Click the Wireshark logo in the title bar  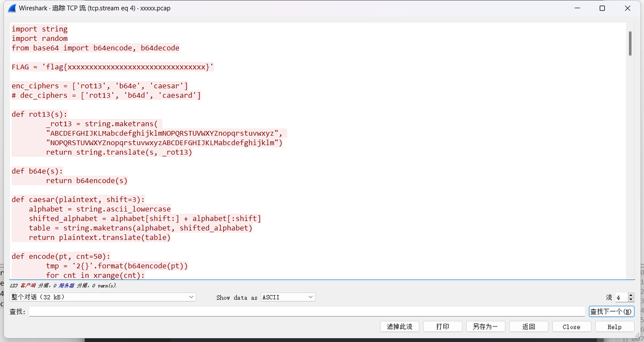click(11, 8)
